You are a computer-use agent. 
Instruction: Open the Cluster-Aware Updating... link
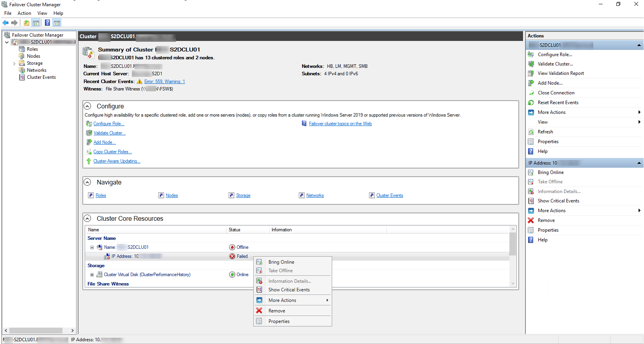pos(117,161)
